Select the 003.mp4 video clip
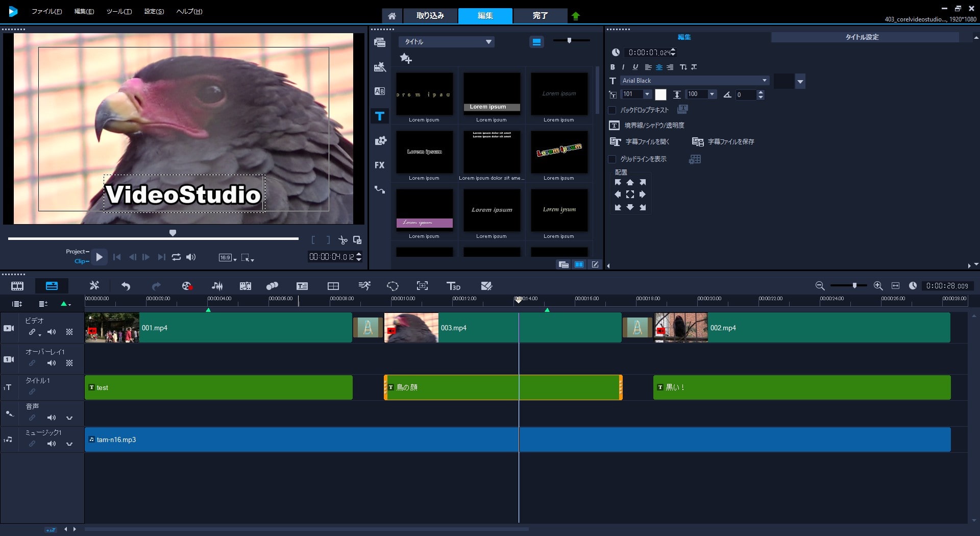This screenshot has height=536, width=980. coord(503,328)
